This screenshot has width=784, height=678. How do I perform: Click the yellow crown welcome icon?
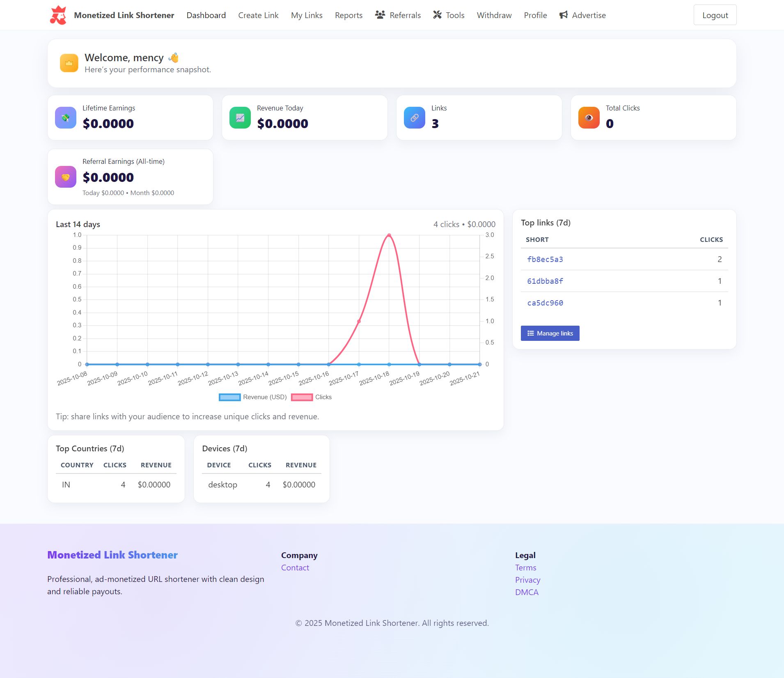[69, 63]
